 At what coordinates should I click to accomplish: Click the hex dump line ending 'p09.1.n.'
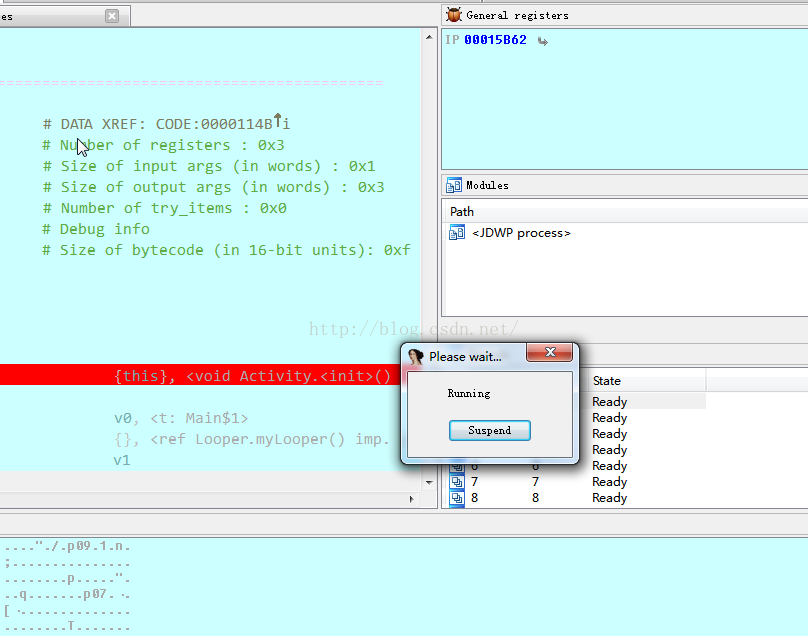tap(67, 546)
